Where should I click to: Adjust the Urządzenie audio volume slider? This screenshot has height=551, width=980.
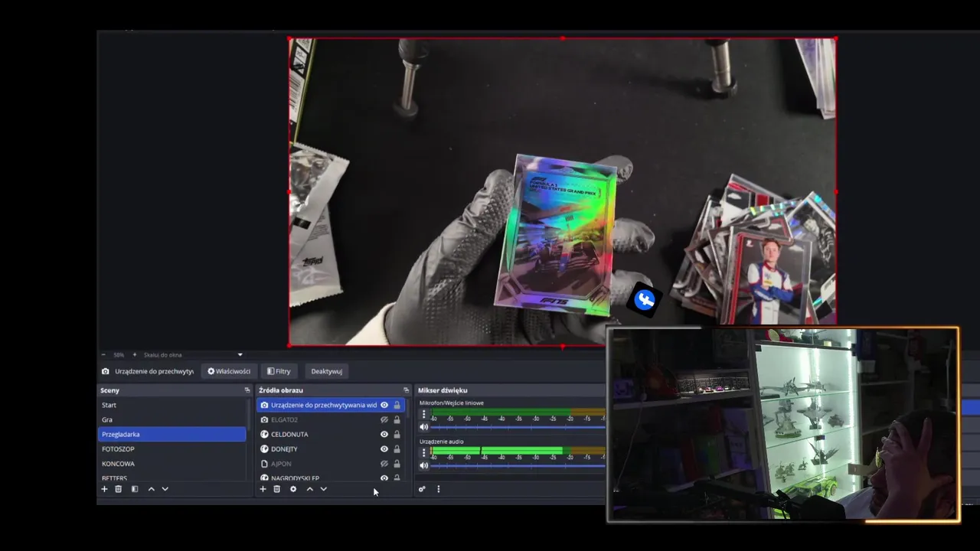coord(518,465)
